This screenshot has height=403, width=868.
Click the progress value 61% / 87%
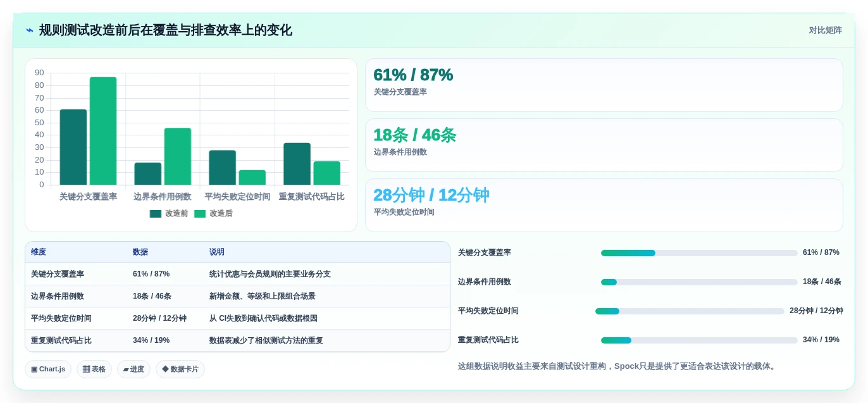(821, 252)
